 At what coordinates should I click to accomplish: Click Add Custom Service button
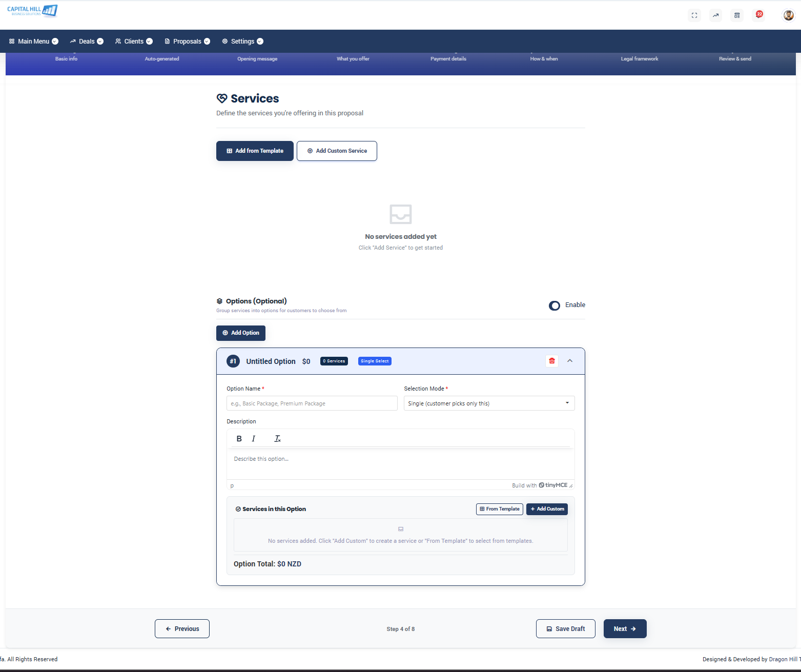pyautogui.click(x=337, y=151)
